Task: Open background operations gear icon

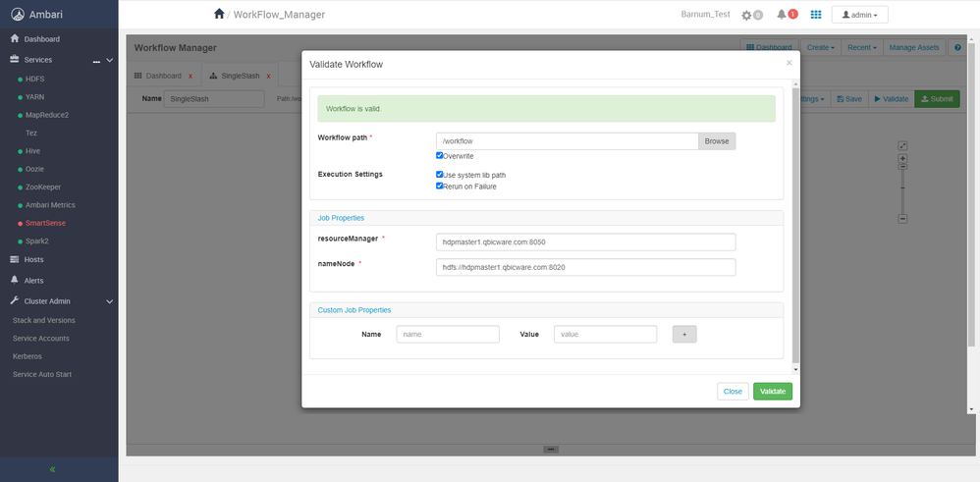Action: coord(746,15)
